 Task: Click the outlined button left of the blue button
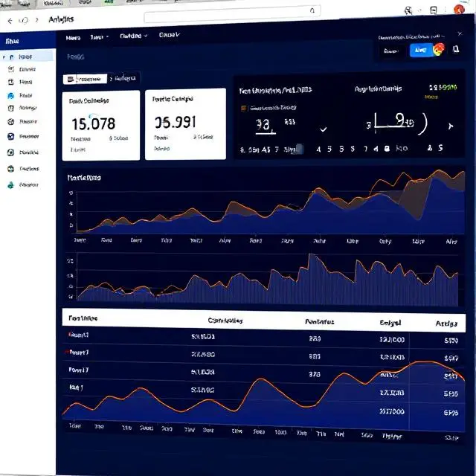pos(390,50)
